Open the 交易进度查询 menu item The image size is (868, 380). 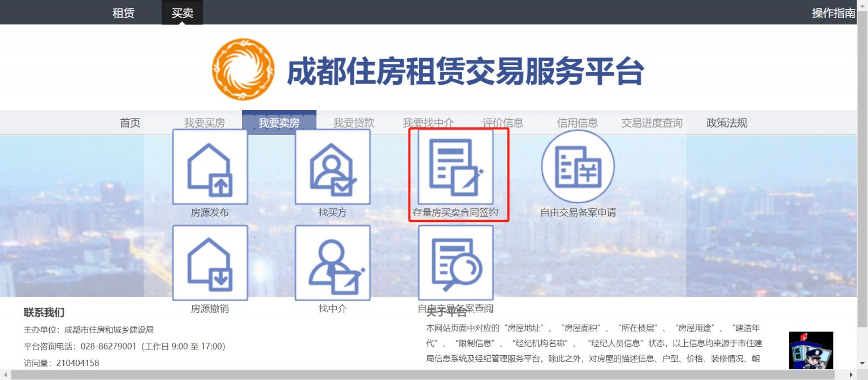(652, 123)
